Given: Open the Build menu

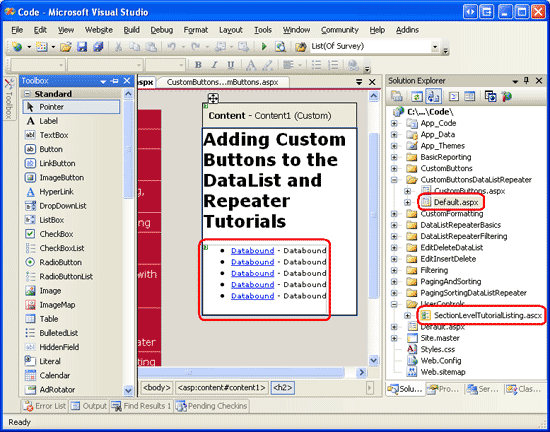Looking at the screenshot, I should point(132,30).
